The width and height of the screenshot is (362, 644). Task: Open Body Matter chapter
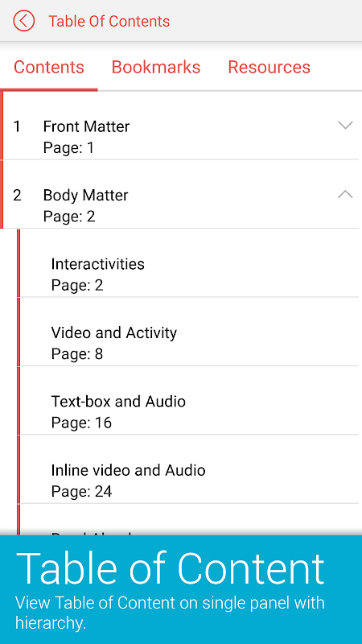(180, 194)
